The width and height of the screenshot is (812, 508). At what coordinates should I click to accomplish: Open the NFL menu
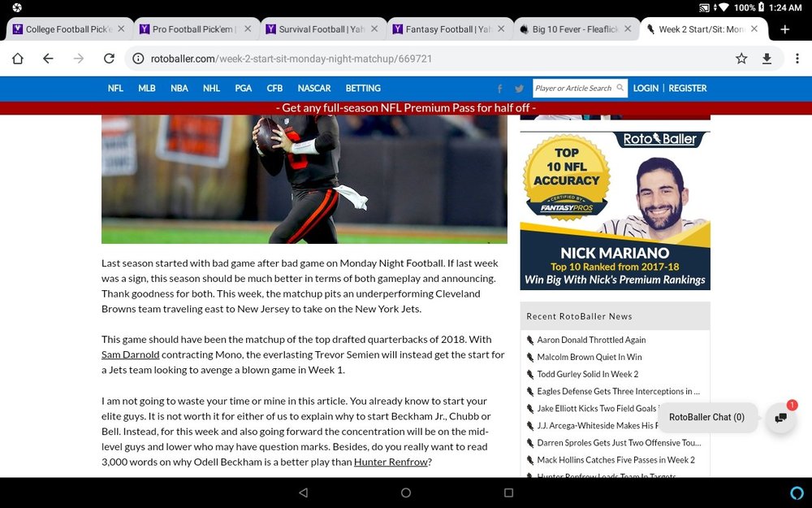pyautogui.click(x=115, y=88)
